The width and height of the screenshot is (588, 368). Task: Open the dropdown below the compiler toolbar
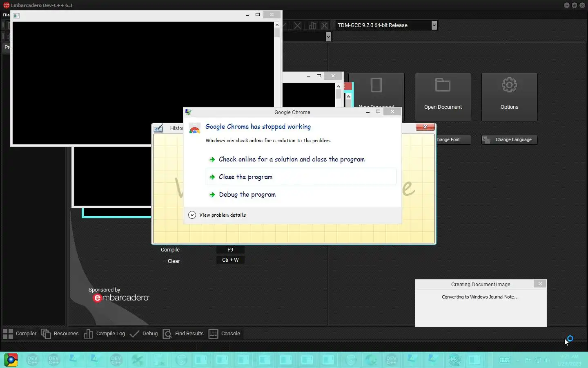point(328,37)
